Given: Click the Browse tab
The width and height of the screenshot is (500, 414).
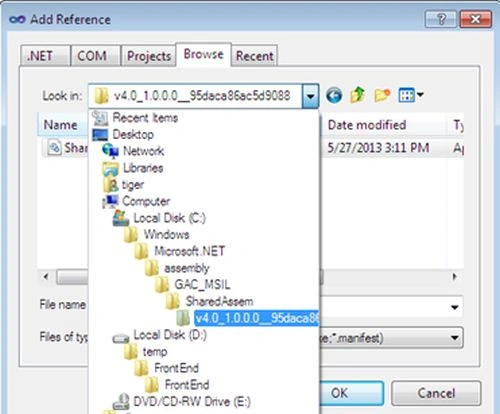Looking at the screenshot, I should pos(203,54).
